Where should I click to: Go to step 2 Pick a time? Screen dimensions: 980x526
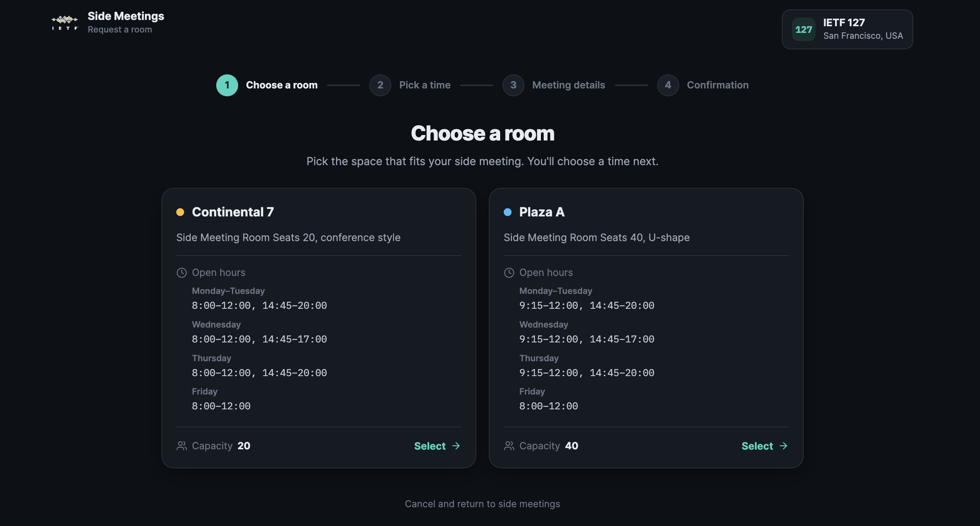click(x=410, y=85)
